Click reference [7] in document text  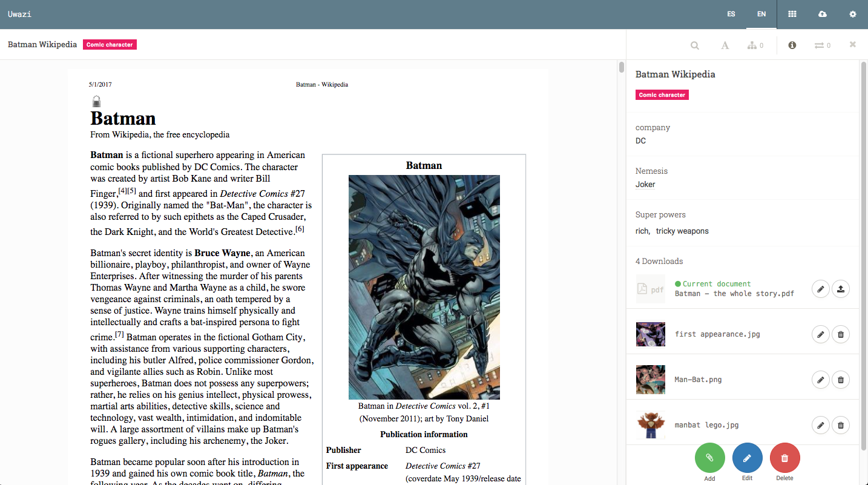119,334
